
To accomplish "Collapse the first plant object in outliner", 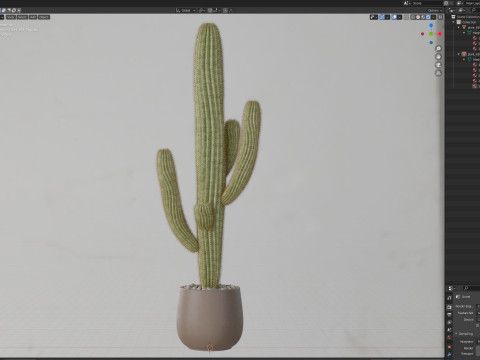I will pos(458,27).
